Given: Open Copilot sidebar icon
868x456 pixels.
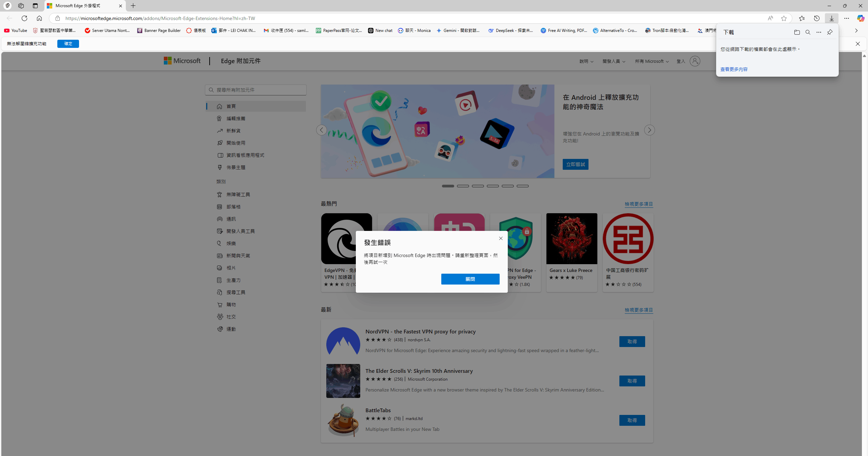Looking at the screenshot, I should 860,18.
